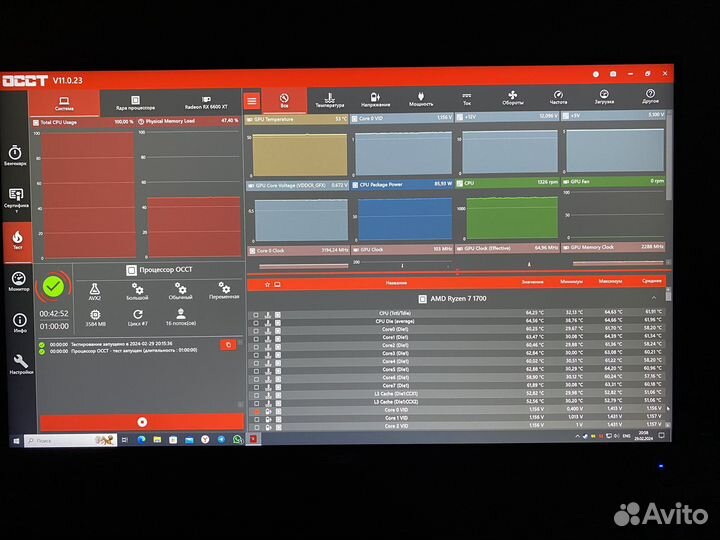Click the 16 потоков threads icon
The height and width of the screenshot is (540, 720).
(x=181, y=316)
